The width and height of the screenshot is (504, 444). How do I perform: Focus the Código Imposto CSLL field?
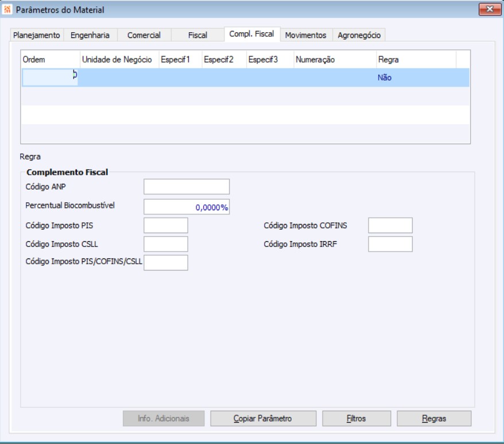165,244
